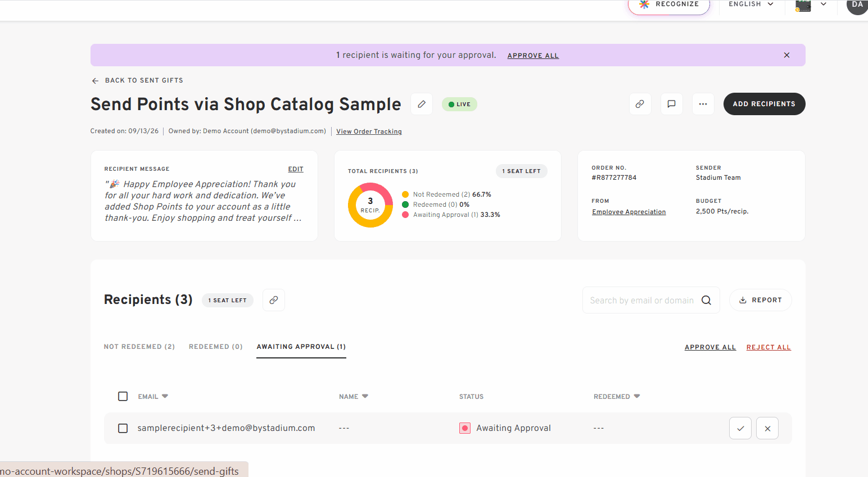The width and height of the screenshot is (868, 477).
Task: Click the Add Recipients button
Action: pos(764,104)
